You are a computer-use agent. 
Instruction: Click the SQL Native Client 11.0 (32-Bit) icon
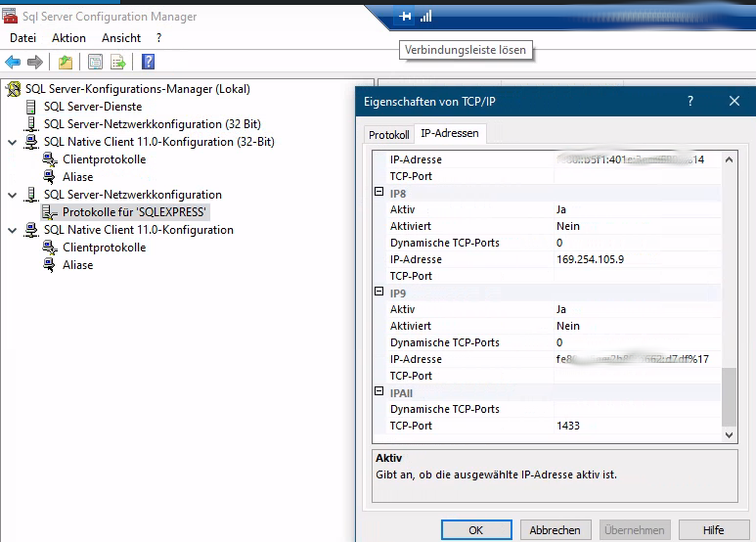pos(31,142)
